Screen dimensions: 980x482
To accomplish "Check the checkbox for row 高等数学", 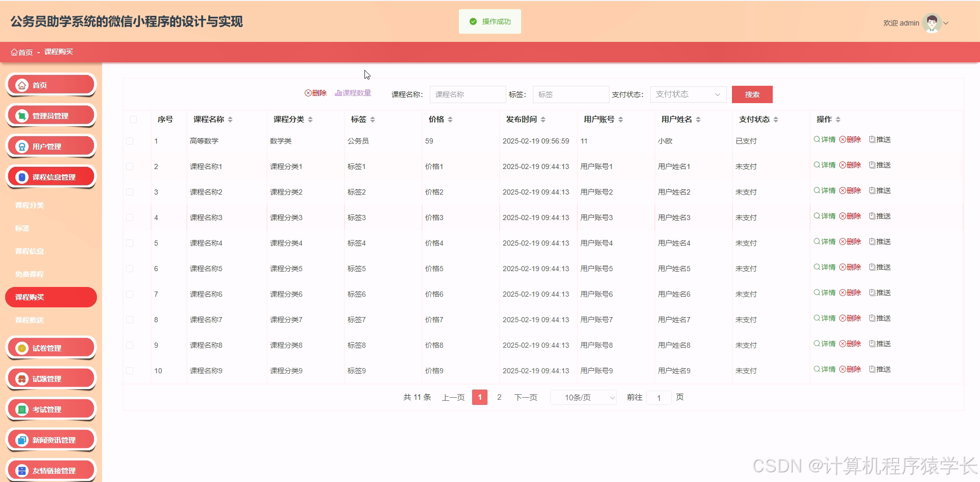I will [130, 141].
